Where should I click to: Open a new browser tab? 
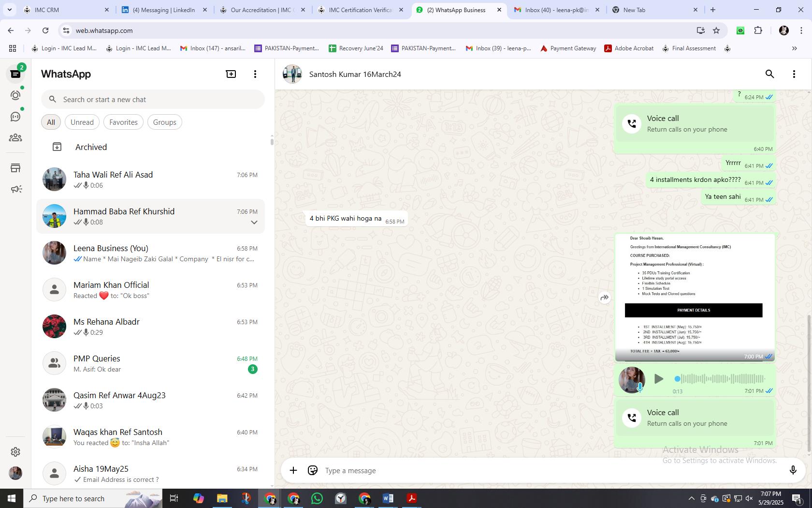tap(713, 10)
